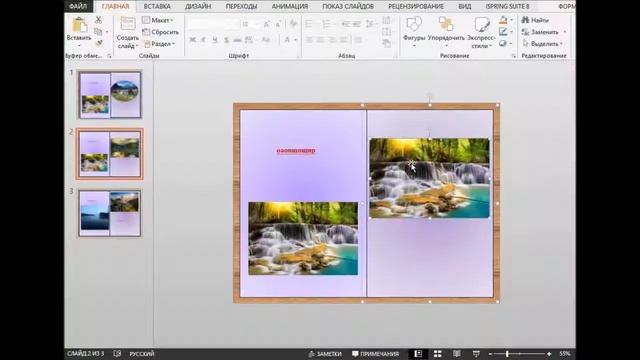
Task: Expand the Заменить (Replace) dropdown arrow
Action: pos(565,32)
